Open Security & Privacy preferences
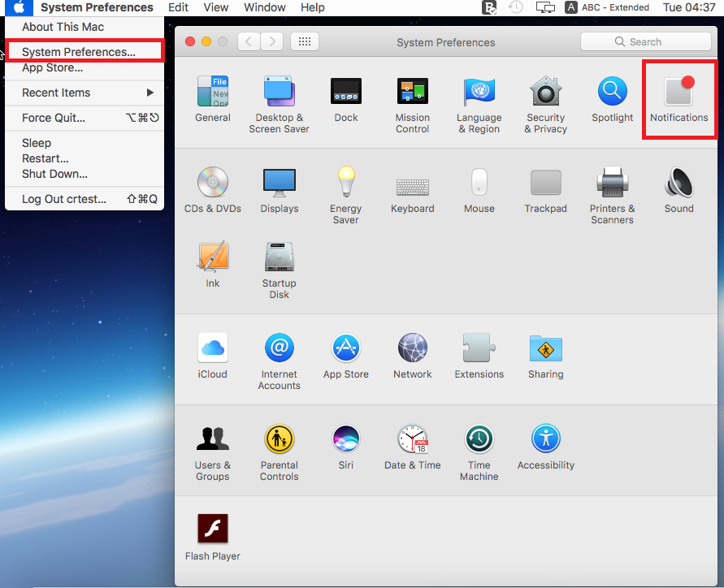Screen dimensions: 724x588 545,105
